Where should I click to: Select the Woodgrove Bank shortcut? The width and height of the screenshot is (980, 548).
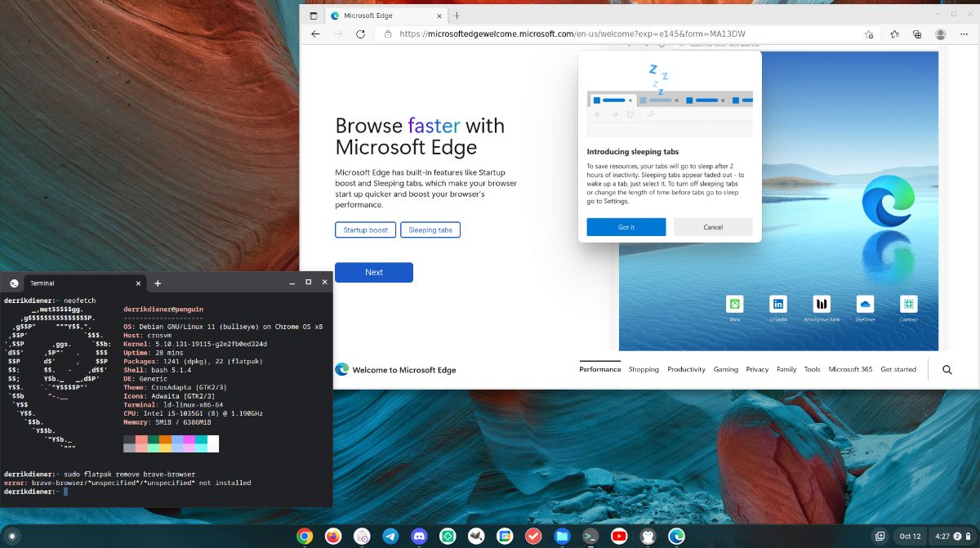(821, 304)
